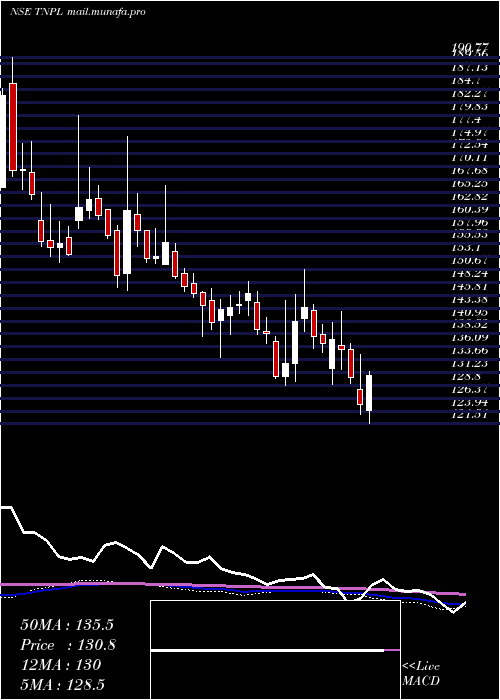
Task: Click the 165.25 price axis label
Action: click(469, 184)
